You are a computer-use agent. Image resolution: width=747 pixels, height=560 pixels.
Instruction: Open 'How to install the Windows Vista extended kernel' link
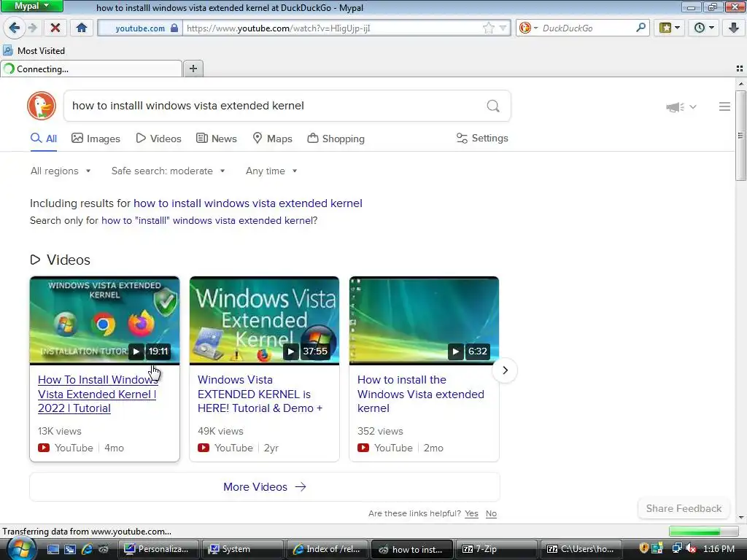pyautogui.click(x=421, y=394)
